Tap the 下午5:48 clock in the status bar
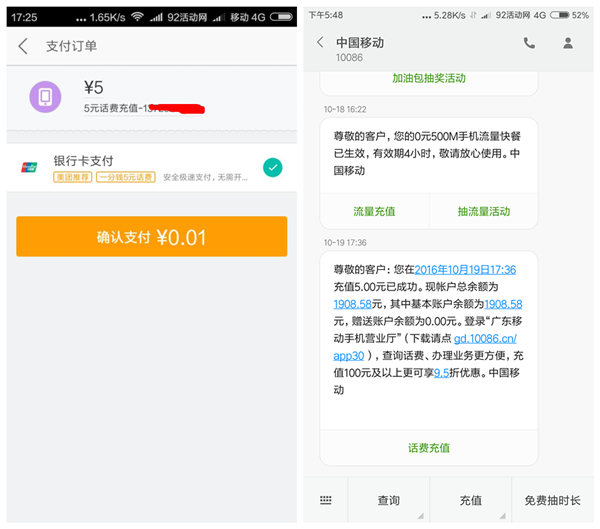Viewport: 600px width, 529px height. click(326, 15)
